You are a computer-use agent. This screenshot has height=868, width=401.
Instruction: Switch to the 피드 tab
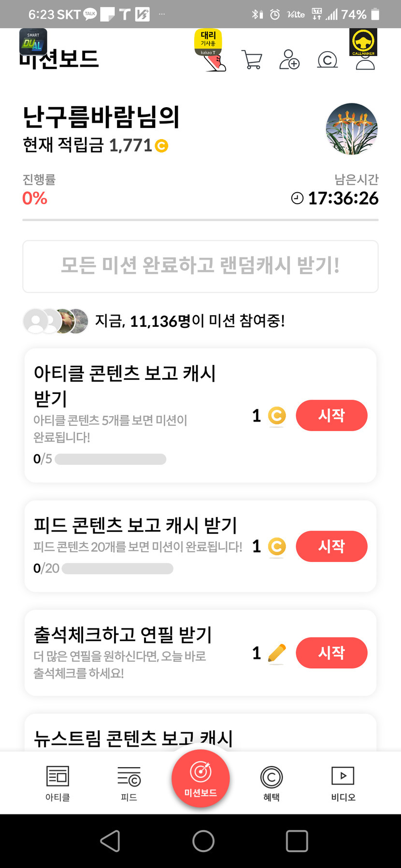pos(129,783)
